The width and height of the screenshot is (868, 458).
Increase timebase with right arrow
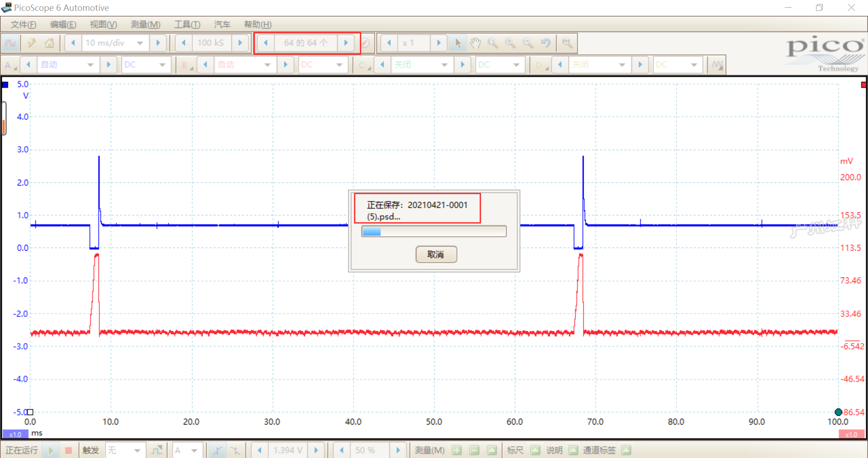[158, 43]
